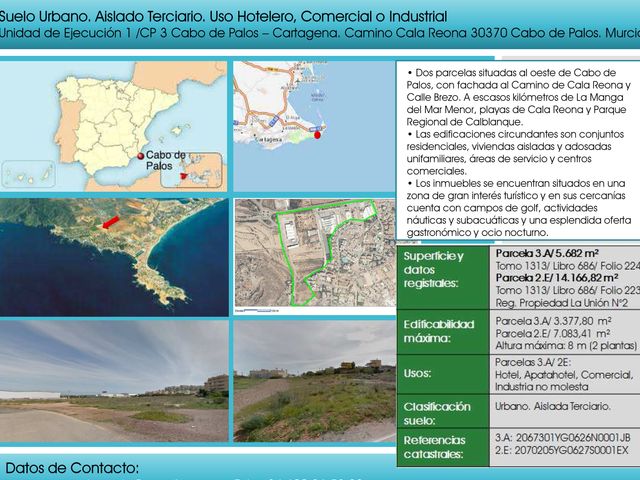Viewport: 640px width, 480px height.
Task: Click the 'Cabo de Palos' label on Spain map
Action: pyautogui.click(x=165, y=160)
